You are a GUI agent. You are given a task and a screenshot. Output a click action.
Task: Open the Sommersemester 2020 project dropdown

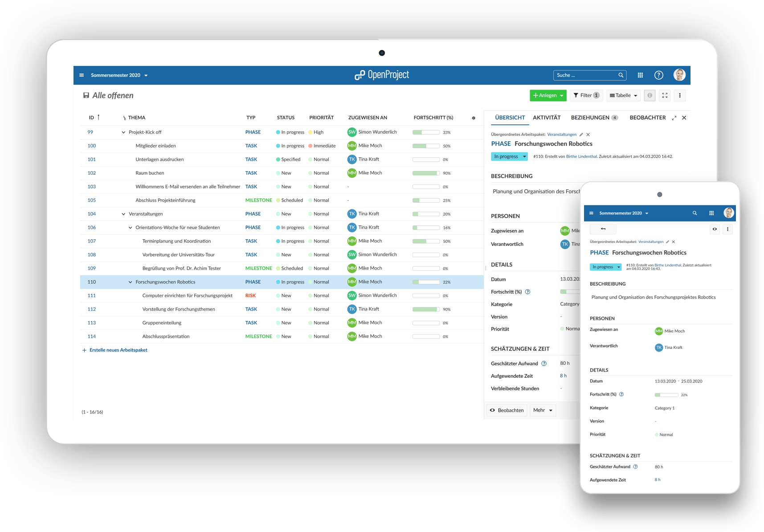119,75
